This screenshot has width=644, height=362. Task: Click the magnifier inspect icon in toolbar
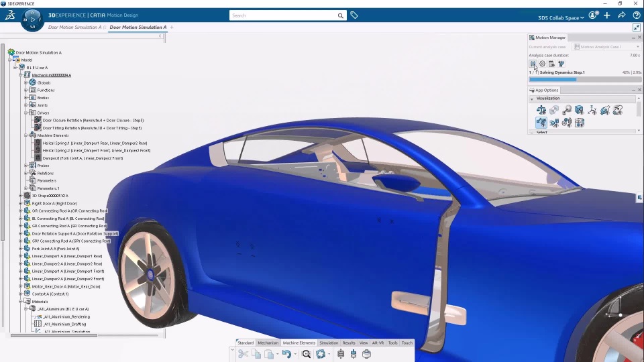[307, 354]
